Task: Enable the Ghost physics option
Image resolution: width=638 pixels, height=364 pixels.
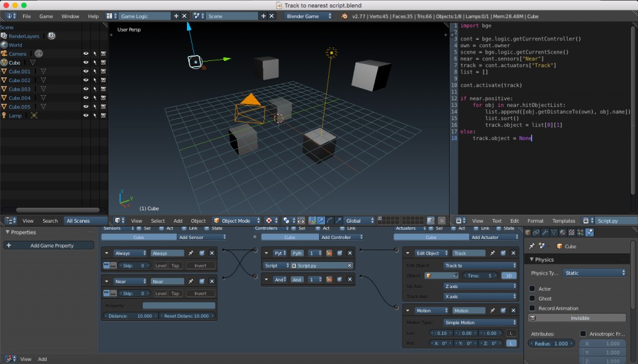Action: 531,298
